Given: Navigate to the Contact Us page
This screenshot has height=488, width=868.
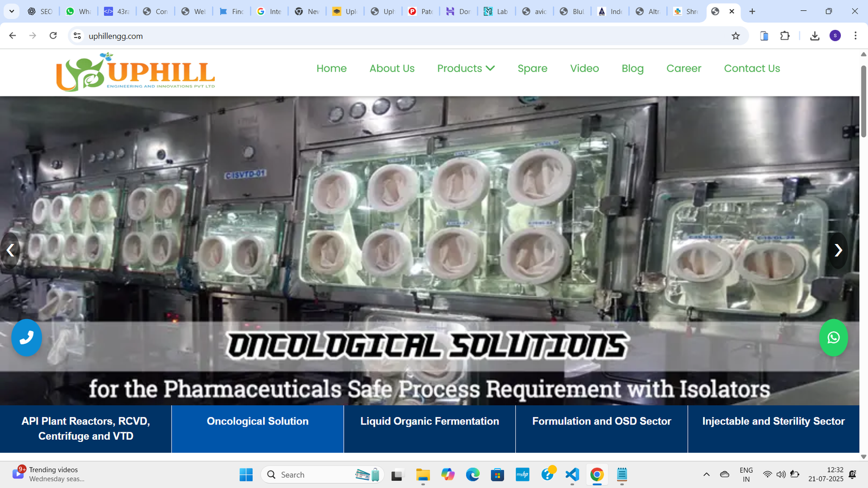Looking at the screenshot, I should click(x=752, y=68).
